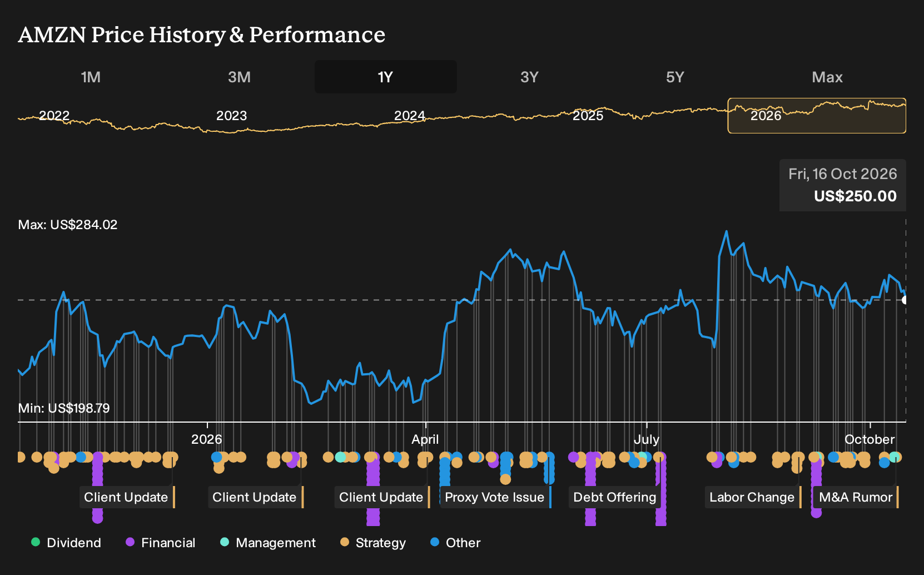Click the price tooltip showing US$250.00

pos(842,185)
